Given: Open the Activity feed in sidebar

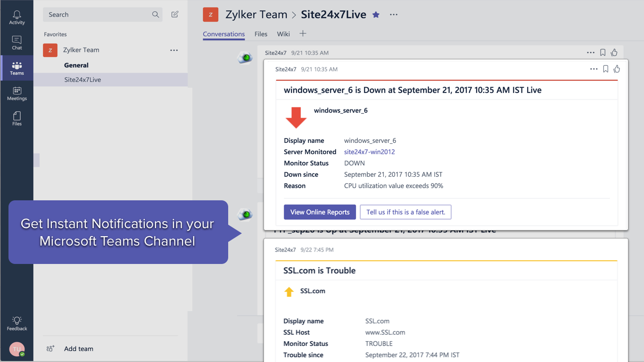Looking at the screenshot, I should 17,17.
